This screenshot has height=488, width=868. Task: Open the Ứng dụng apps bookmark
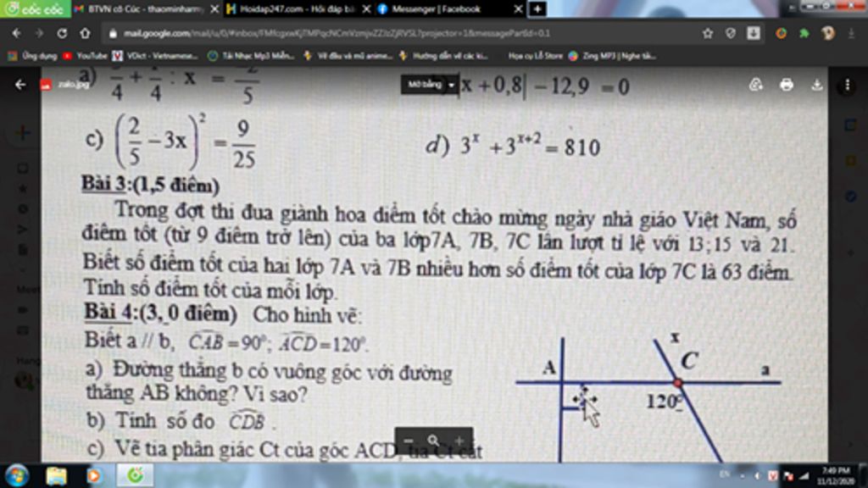(x=33, y=56)
